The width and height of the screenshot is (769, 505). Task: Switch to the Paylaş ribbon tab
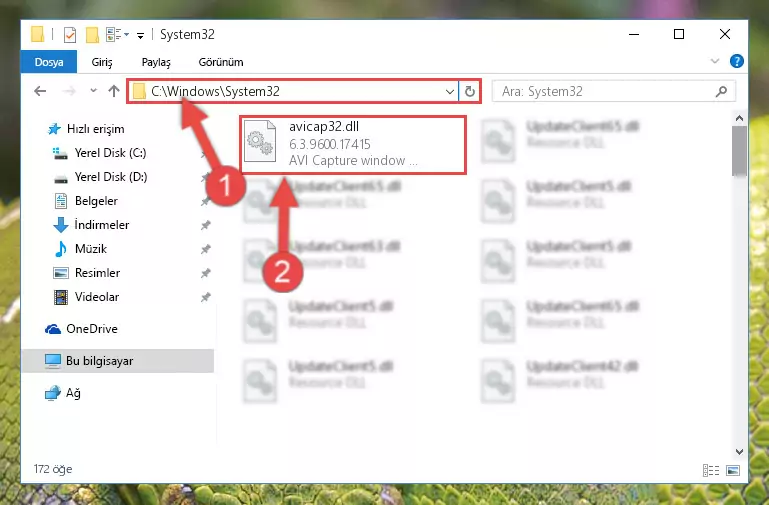(156, 62)
